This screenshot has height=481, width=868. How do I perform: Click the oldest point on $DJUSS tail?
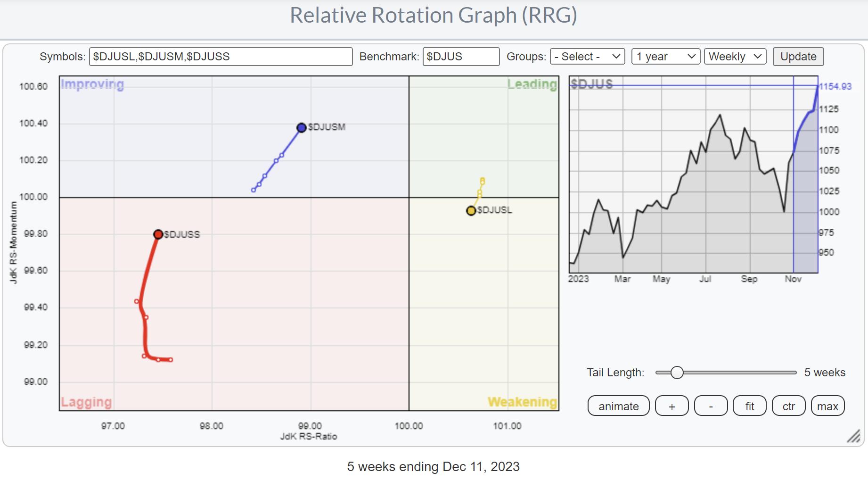point(171,360)
